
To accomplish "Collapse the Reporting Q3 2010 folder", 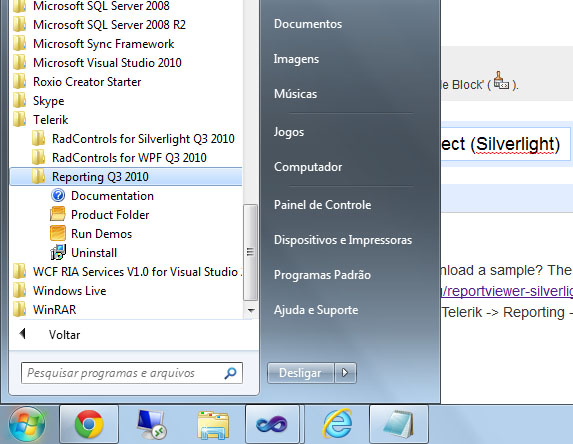I will pyautogui.click(x=126, y=177).
